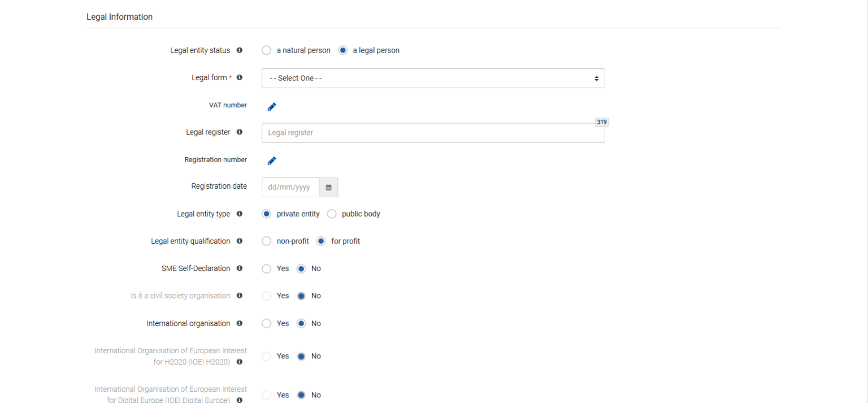Set International organisation to Yes

coord(267,323)
